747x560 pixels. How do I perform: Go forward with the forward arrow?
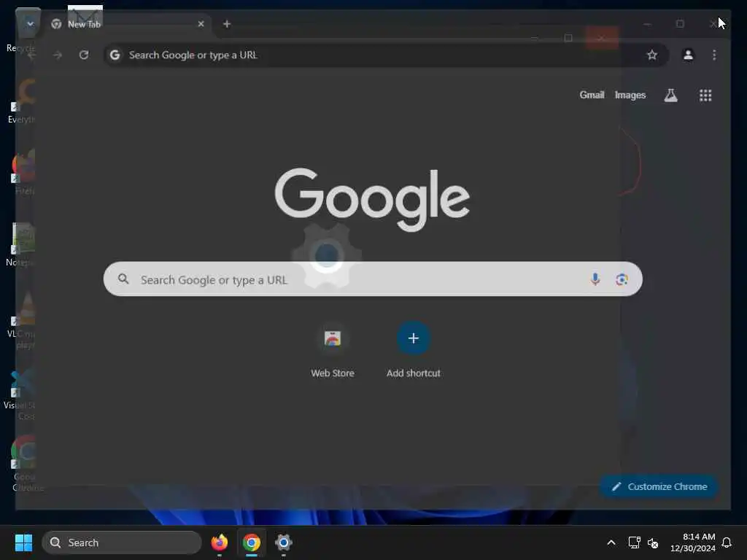click(x=58, y=55)
